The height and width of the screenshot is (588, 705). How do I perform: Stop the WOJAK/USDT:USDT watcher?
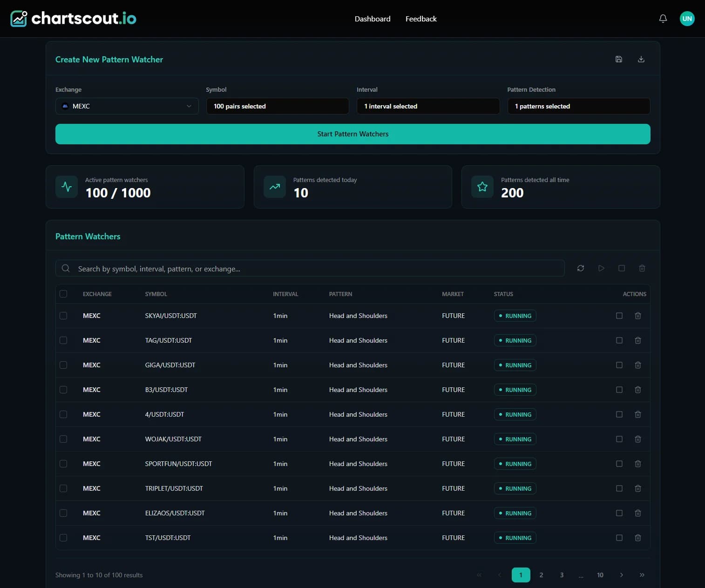point(619,439)
